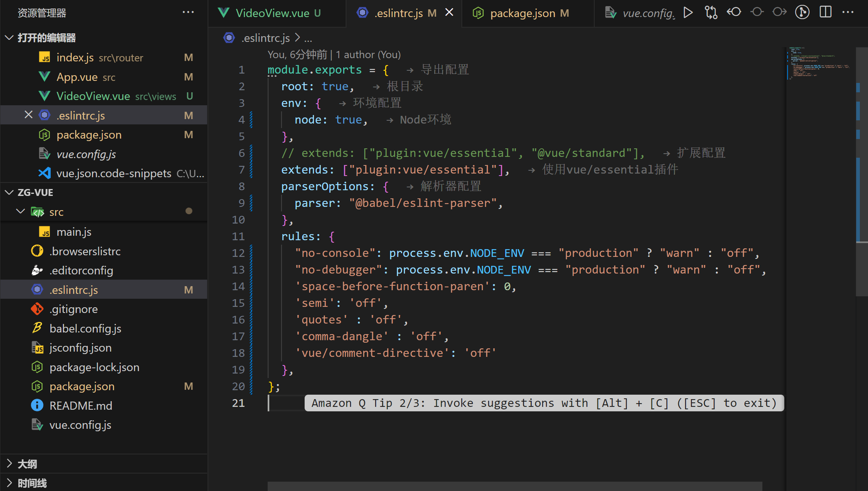This screenshot has height=491, width=868.
Task: Open editor more actions ellipsis
Action: pyautogui.click(x=848, y=12)
